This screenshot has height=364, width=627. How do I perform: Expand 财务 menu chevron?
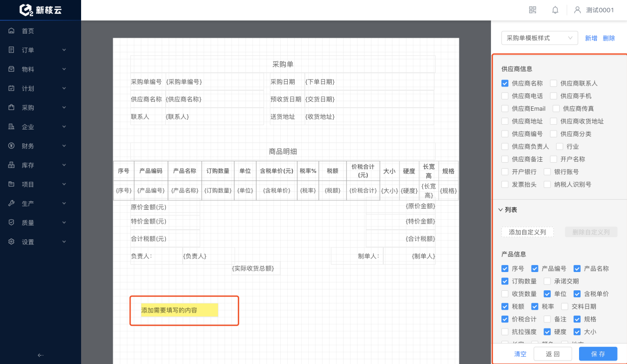click(64, 146)
